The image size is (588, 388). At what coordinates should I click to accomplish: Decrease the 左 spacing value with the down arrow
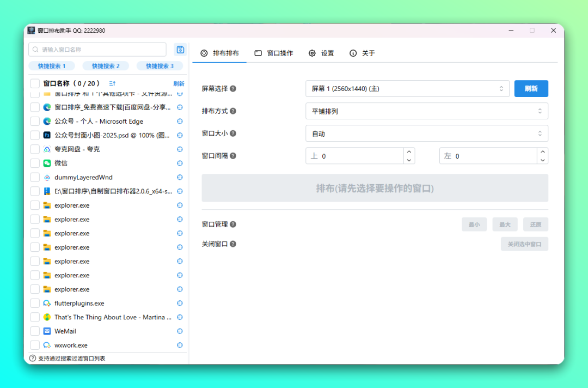click(x=543, y=160)
